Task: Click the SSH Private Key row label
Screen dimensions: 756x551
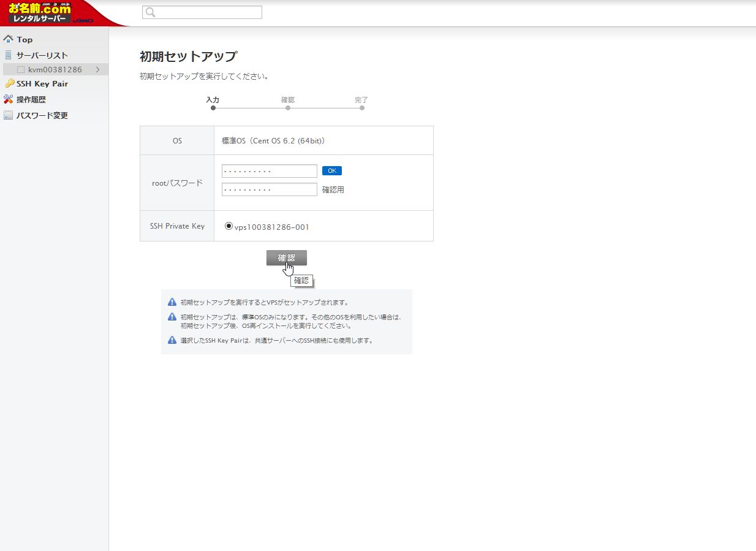Action: click(x=177, y=226)
